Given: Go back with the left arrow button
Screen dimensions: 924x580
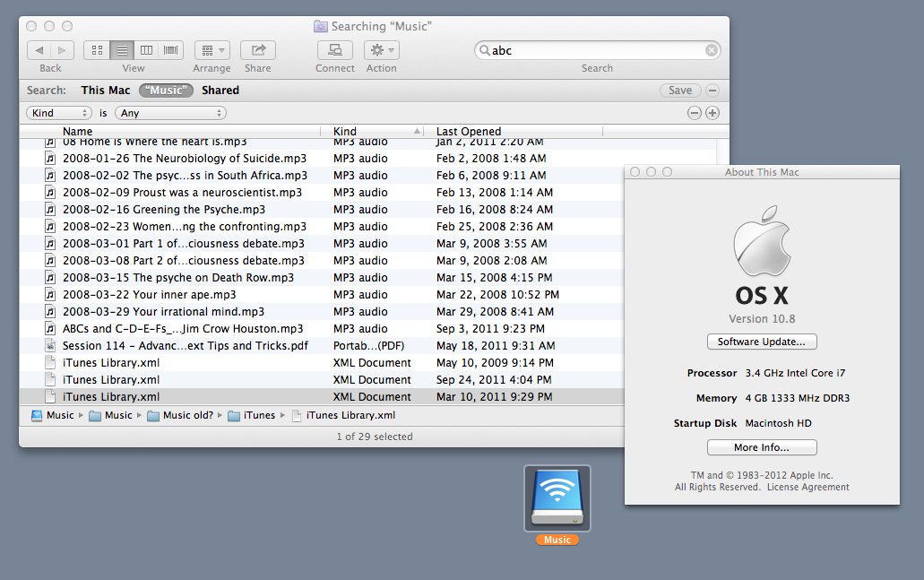Looking at the screenshot, I should [x=39, y=51].
